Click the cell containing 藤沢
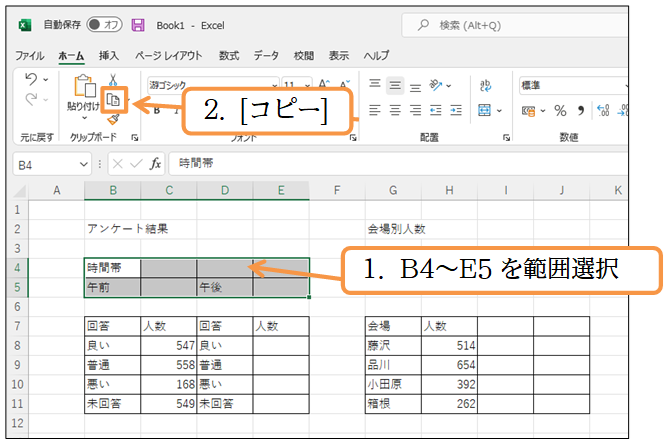The image size is (665, 444). (393, 346)
